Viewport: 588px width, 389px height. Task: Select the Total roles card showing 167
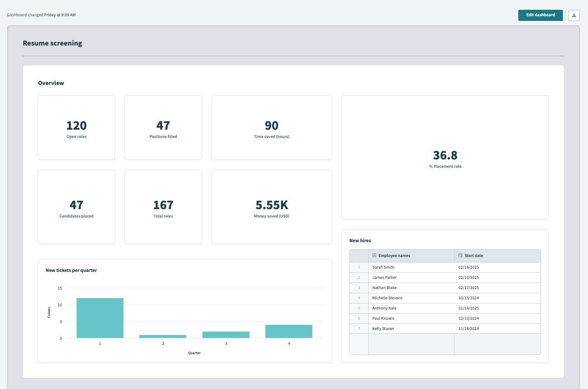(x=163, y=207)
